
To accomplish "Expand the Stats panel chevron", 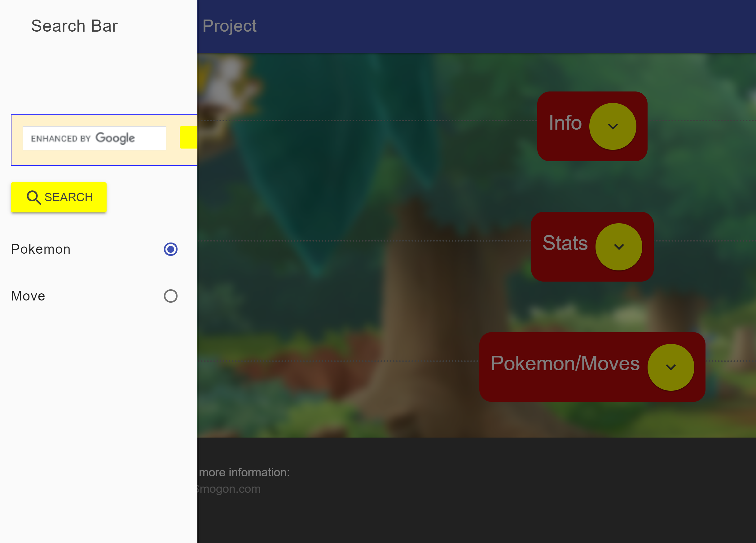I will coord(619,247).
